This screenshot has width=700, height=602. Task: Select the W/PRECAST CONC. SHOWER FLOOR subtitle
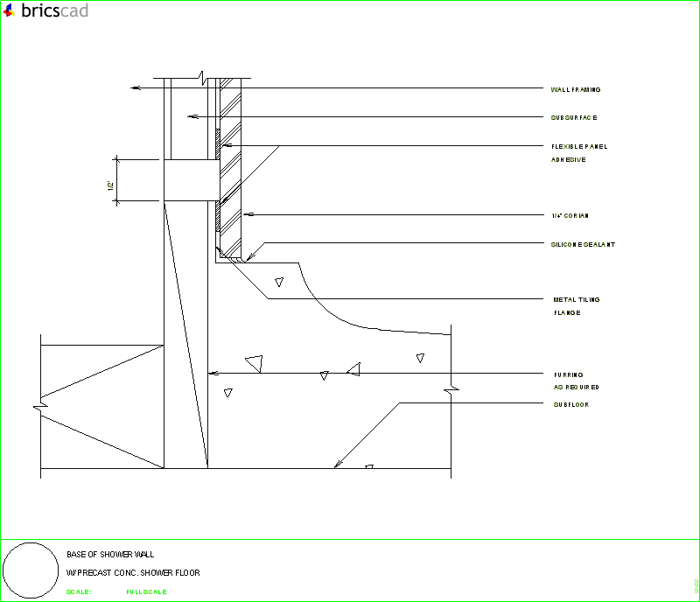click(131, 572)
